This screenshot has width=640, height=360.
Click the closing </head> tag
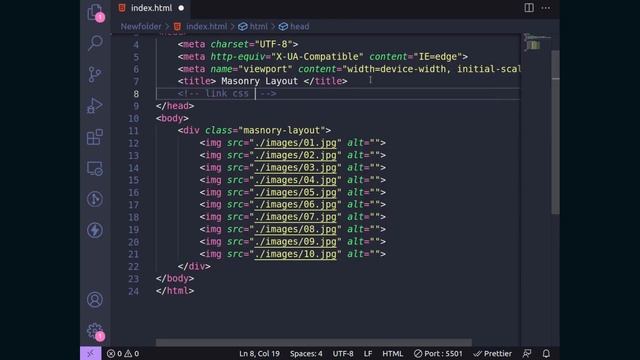(x=175, y=106)
